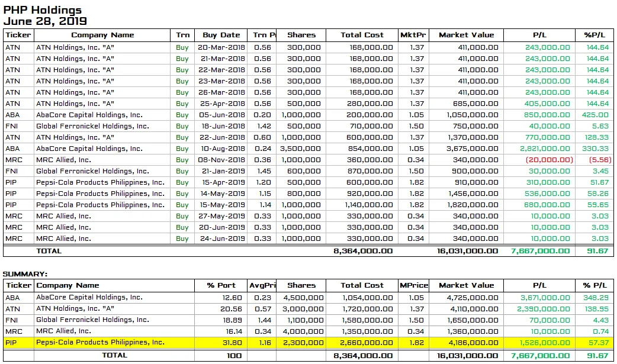Click Total Cost '870,000.00'
This screenshot has width=617, height=364.
pyautogui.click(x=370, y=171)
